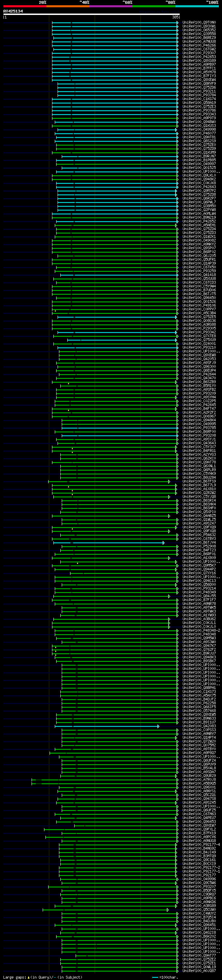Select hit label UniRef100_P93784
The image size is (222, 980).
pyautogui.click(x=199, y=95)
